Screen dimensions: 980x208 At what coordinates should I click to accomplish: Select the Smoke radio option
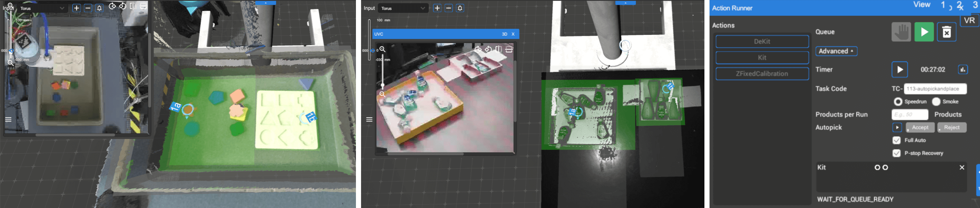(936, 102)
